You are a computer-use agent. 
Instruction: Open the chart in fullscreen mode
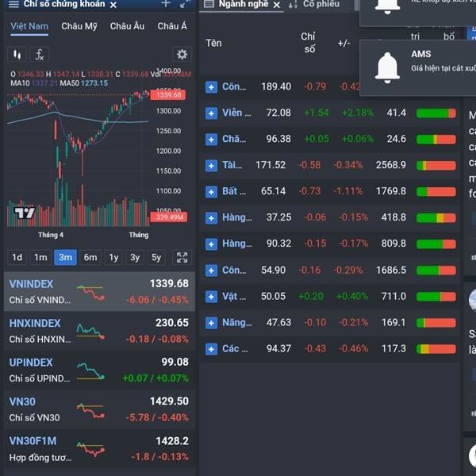pyautogui.click(x=182, y=257)
